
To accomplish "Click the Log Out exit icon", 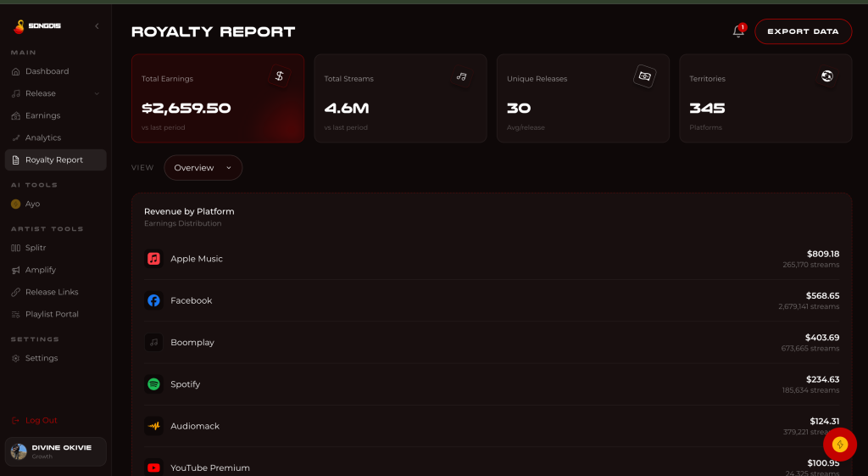I will (15, 421).
